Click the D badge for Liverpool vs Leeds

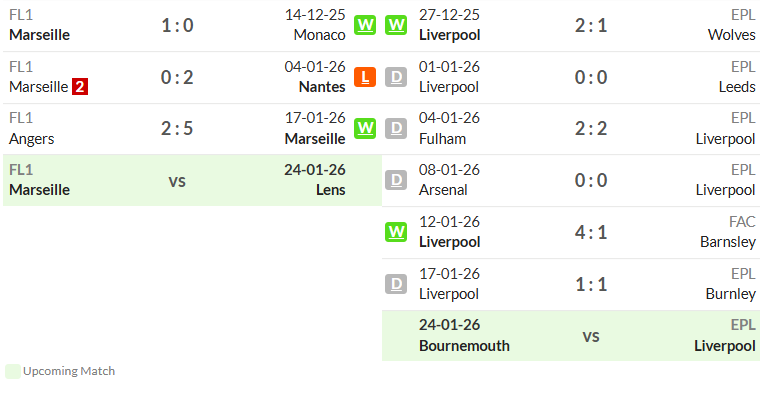tap(396, 77)
